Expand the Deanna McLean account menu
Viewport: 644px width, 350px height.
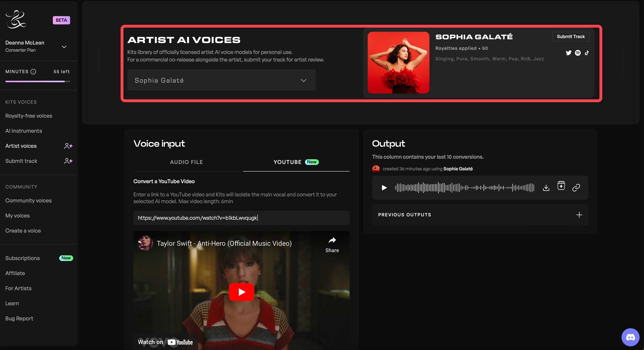tap(64, 47)
